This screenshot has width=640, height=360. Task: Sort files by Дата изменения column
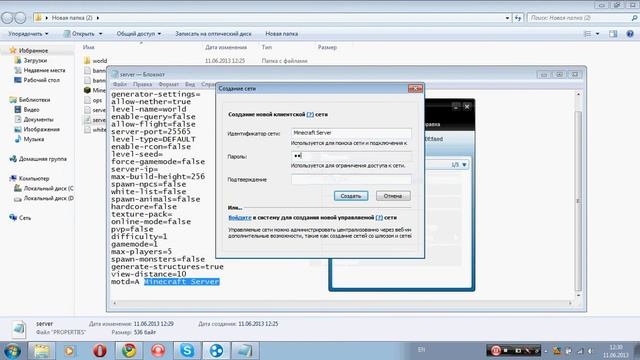point(226,47)
